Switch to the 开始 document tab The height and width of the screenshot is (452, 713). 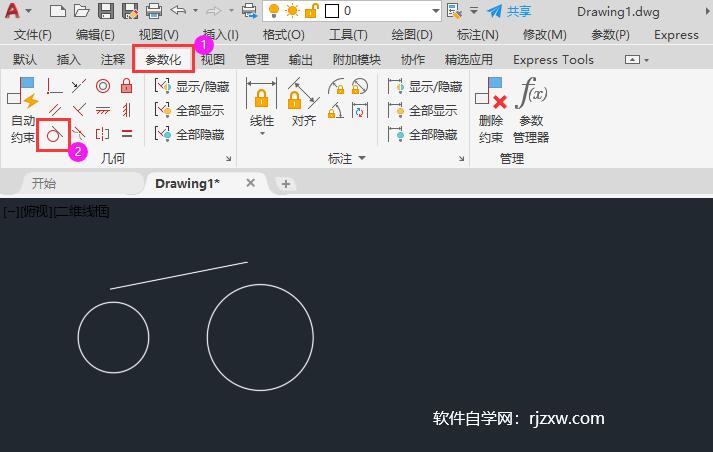(44, 183)
